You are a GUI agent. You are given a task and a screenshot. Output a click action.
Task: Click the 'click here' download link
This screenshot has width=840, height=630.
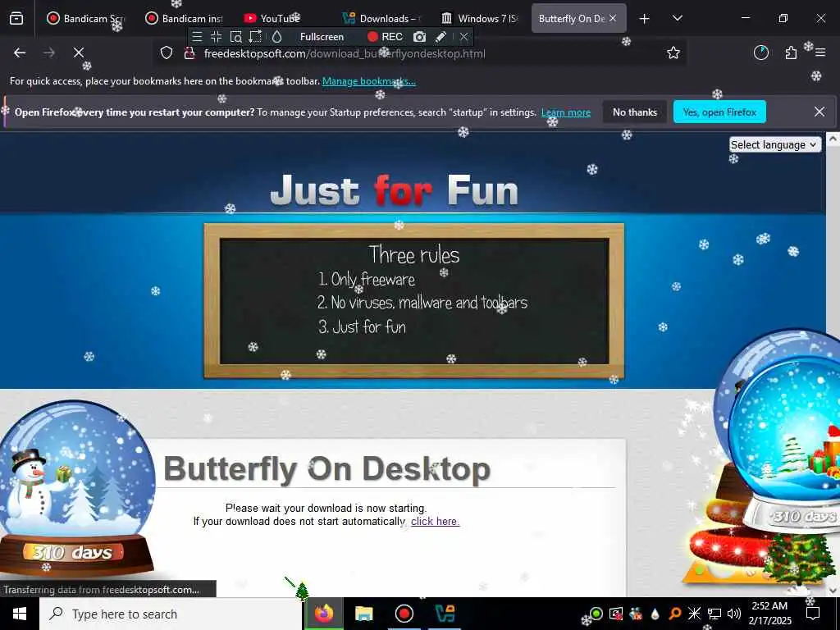tap(435, 521)
